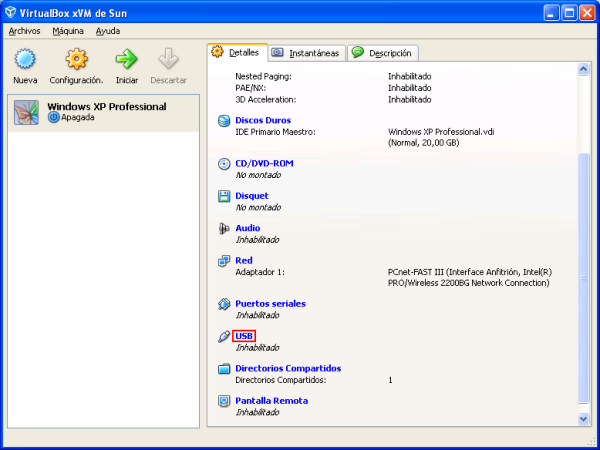The image size is (600, 450).
Task: Open Configuración settings gear icon
Action: pyautogui.click(x=76, y=61)
